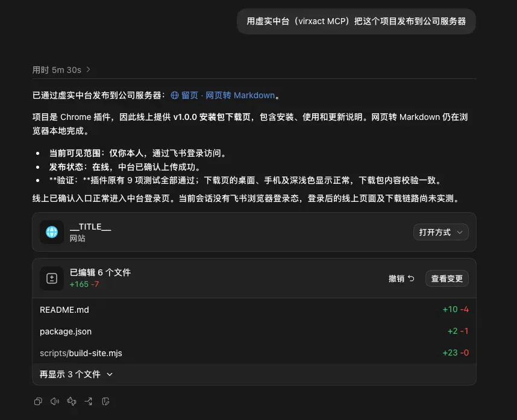Click the 已编辑 6 个文件 heading
This screenshot has width=517, height=420.
[x=100, y=272]
